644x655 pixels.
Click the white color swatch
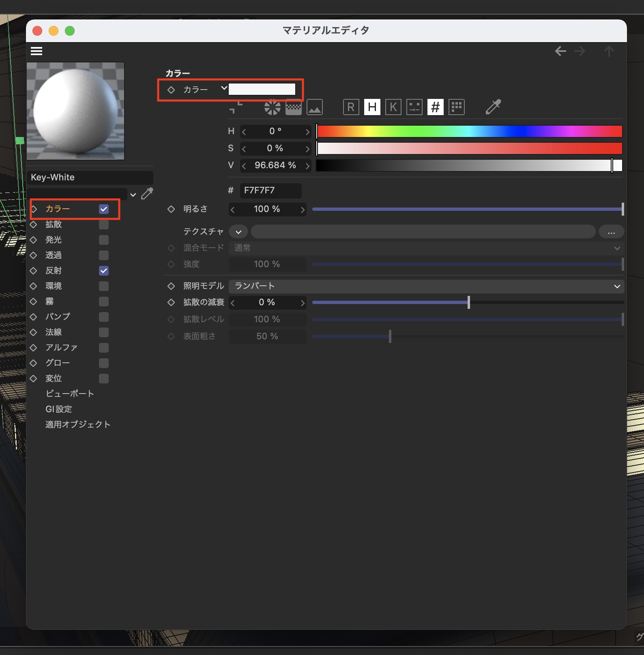pyautogui.click(x=262, y=89)
